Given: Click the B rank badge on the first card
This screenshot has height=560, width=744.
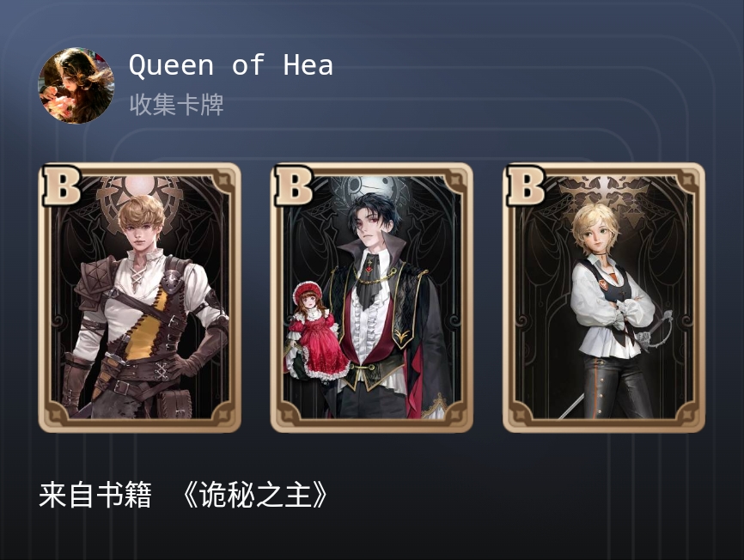Looking at the screenshot, I should [x=62, y=186].
